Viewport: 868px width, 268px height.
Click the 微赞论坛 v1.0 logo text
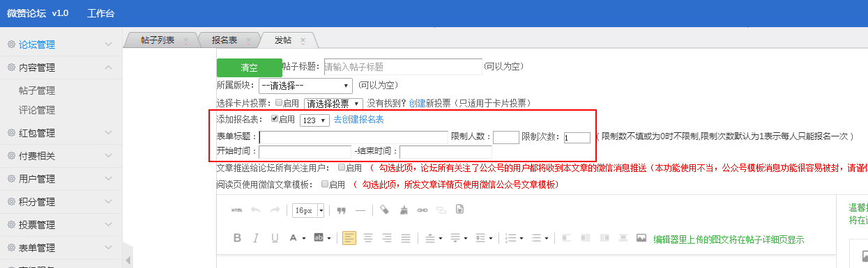[37, 13]
